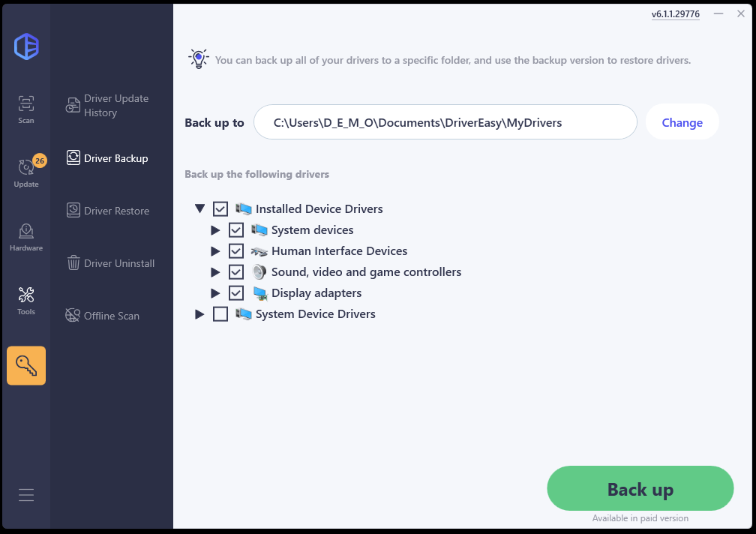Click the green Back up button
Screen dimensions: 756x534
click(640, 488)
